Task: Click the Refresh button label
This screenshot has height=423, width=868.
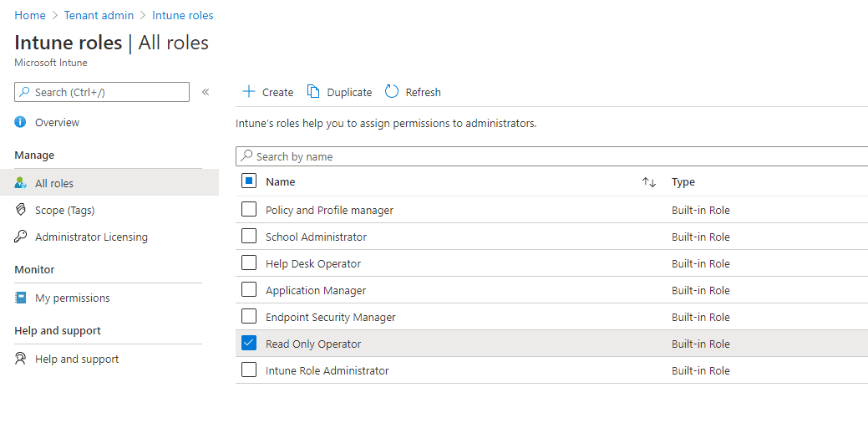Action: 424,93
